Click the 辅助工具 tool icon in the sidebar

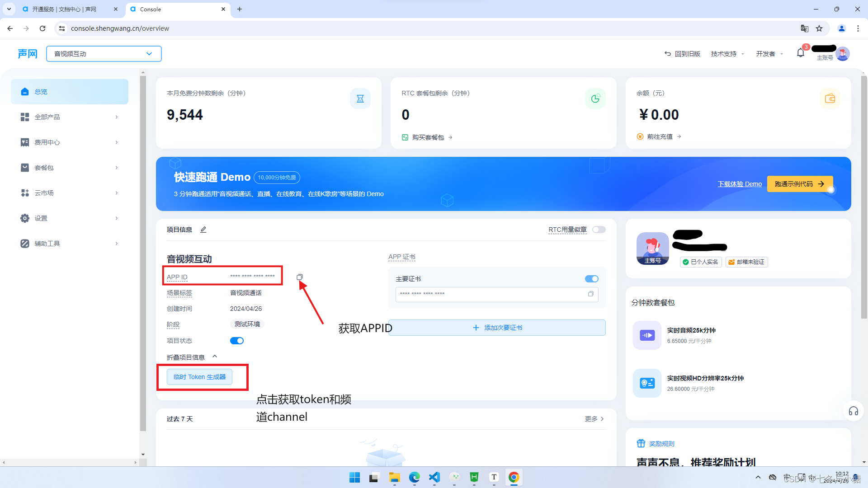25,244
